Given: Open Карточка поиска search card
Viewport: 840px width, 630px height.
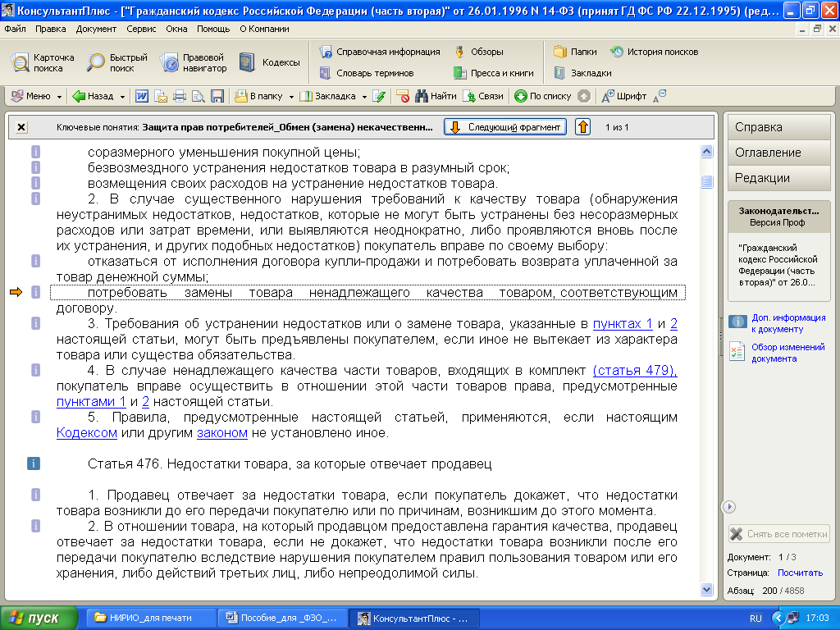Looking at the screenshot, I should [x=43, y=62].
